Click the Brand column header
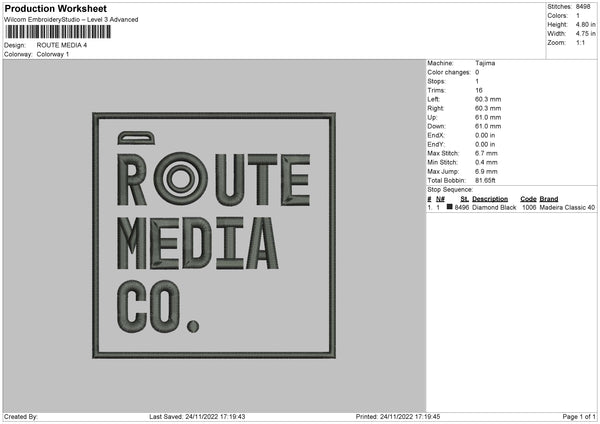This screenshot has height=424, width=600. (x=549, y=199)
